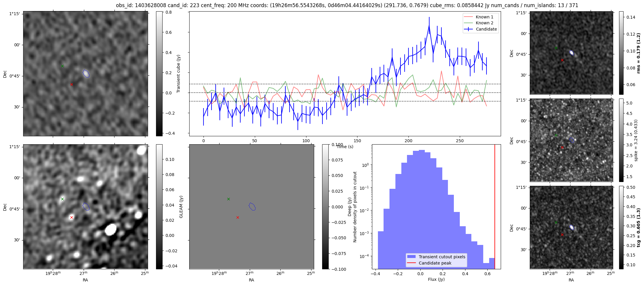Click the green X marker in Transient cube image

pos(62,66)
